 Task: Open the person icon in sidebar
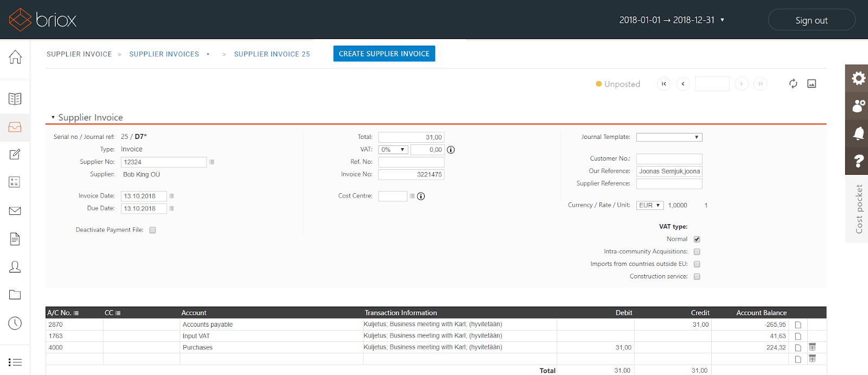pyautogui.click(x=15, y=267)
